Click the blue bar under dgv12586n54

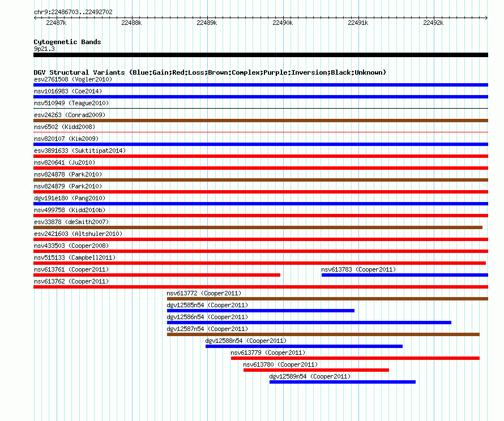[x=309, y=323]
